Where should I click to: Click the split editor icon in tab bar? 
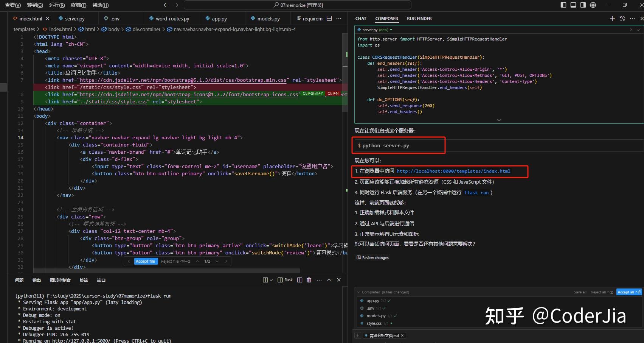329,19
